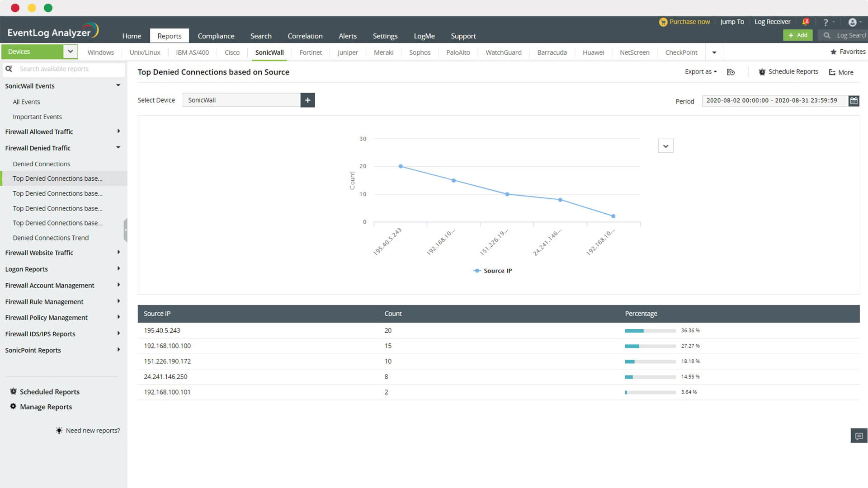Click the report settings icon beside Export as

click(x=731, y=72)
